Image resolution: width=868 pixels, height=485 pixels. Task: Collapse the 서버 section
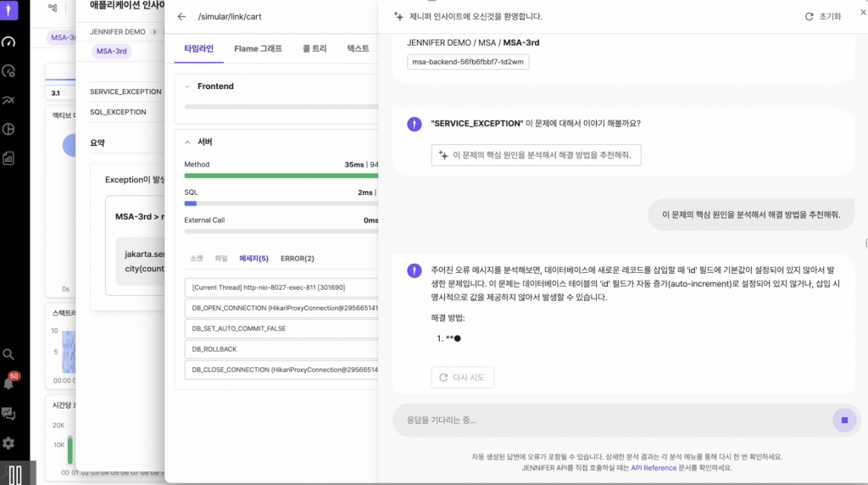point(187,142)
